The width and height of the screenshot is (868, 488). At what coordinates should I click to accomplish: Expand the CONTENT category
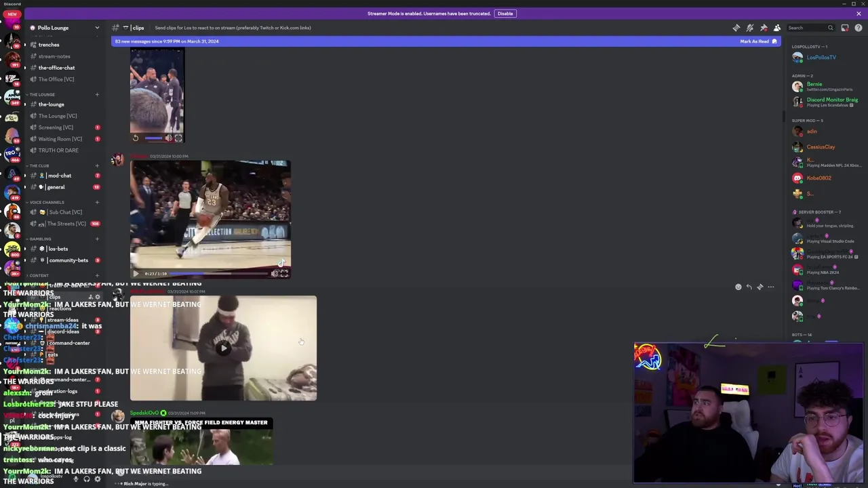(x=38, y=275)
